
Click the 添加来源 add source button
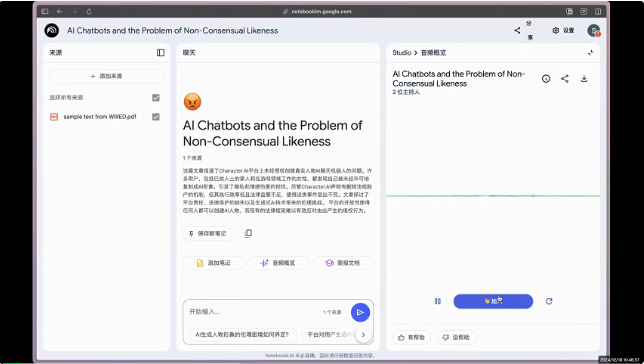coord(106,76)
